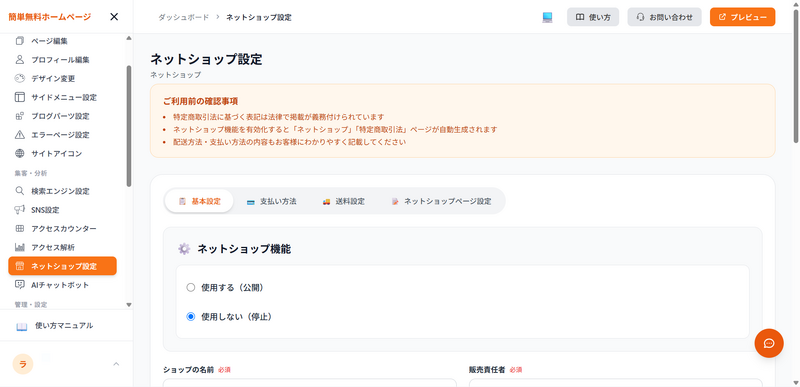Click the 管理・設定 section label

tap(31, 304)
